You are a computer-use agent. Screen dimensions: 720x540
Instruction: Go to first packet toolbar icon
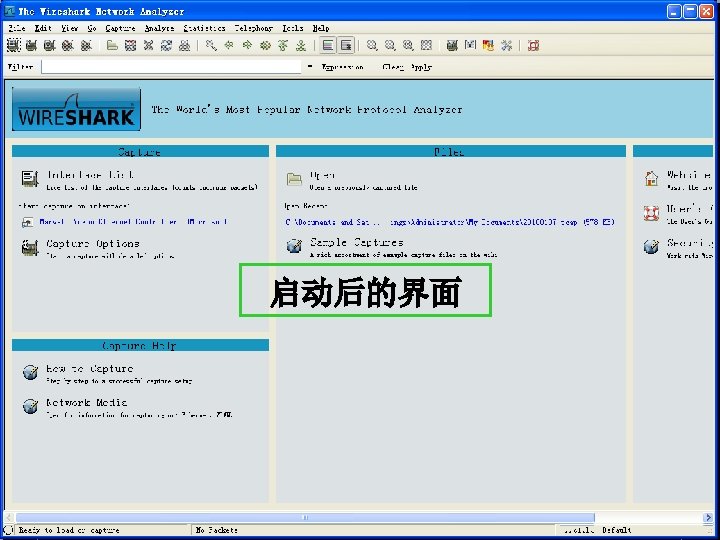pyautogui.click(x=283, y=45)
